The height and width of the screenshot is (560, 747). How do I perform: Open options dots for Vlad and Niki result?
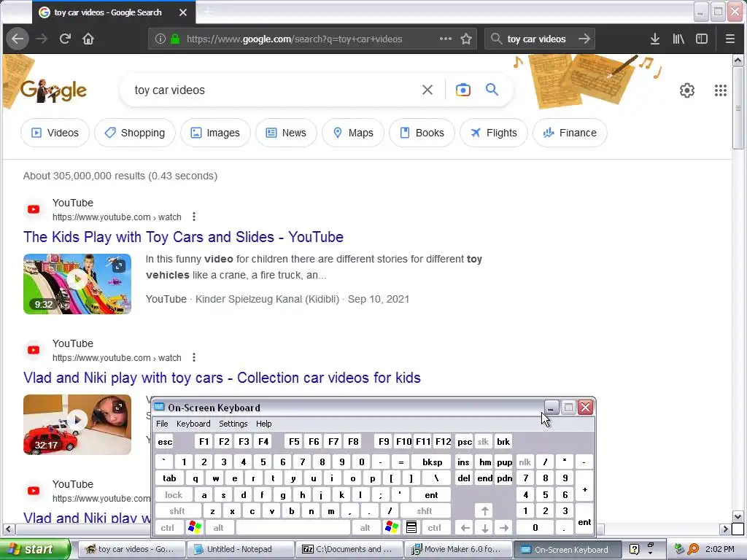194,357
